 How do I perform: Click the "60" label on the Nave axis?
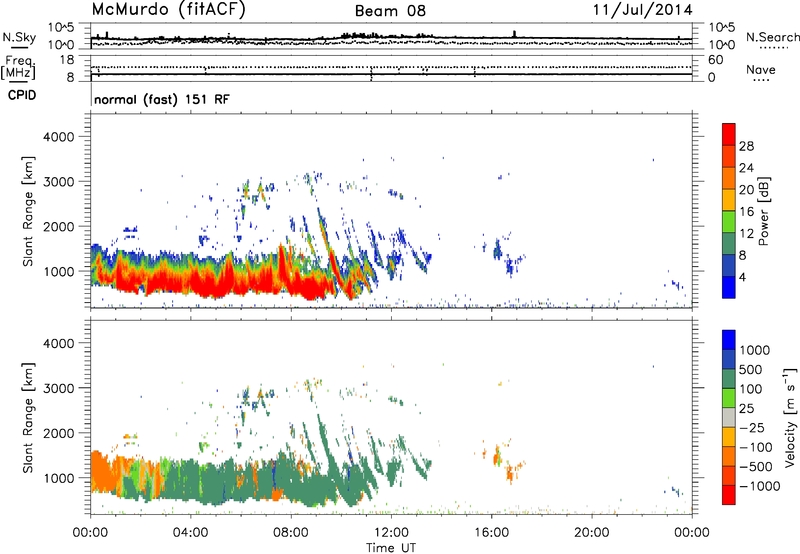[x=715, y=60]
